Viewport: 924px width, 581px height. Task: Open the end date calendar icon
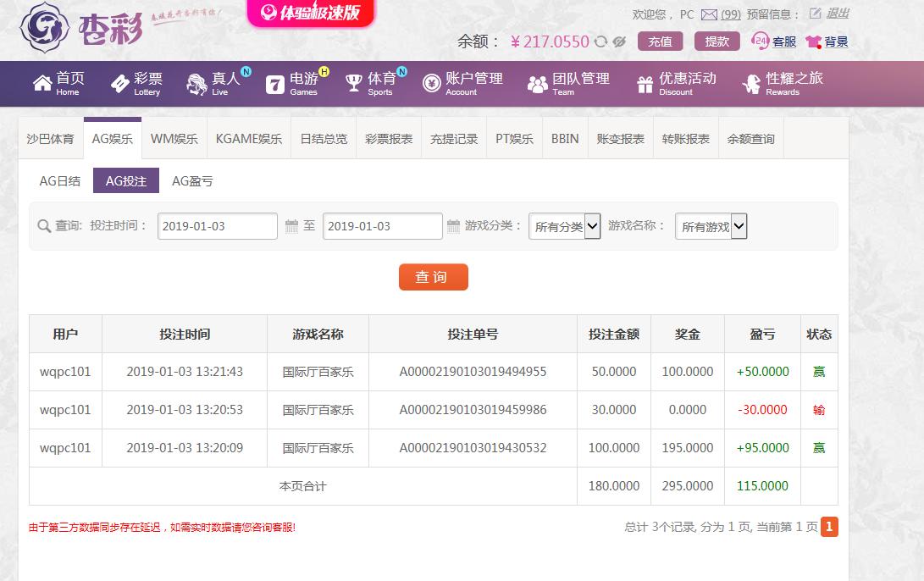click(x=453, y=225)
